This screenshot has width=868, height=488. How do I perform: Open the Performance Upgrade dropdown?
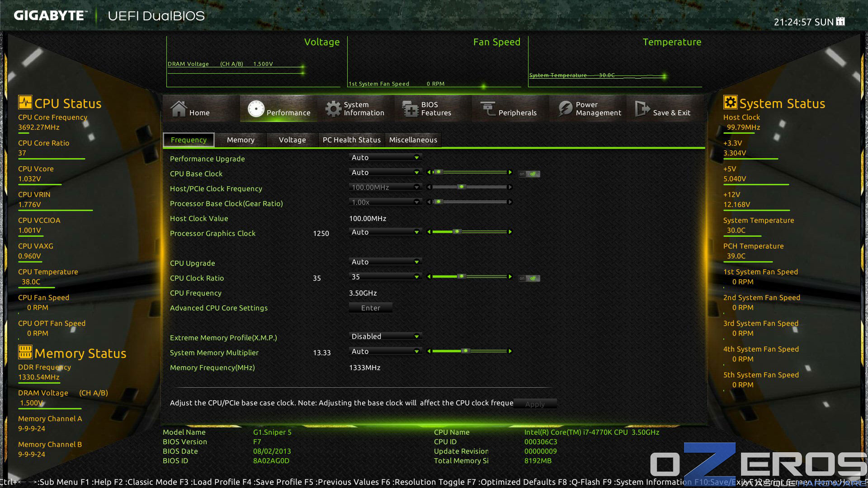(385, 157)
